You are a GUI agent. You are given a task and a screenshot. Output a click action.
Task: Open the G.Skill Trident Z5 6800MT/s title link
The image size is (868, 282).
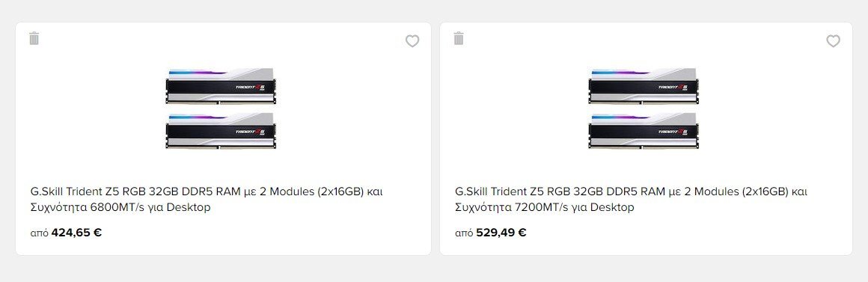(x=207, y=200)
